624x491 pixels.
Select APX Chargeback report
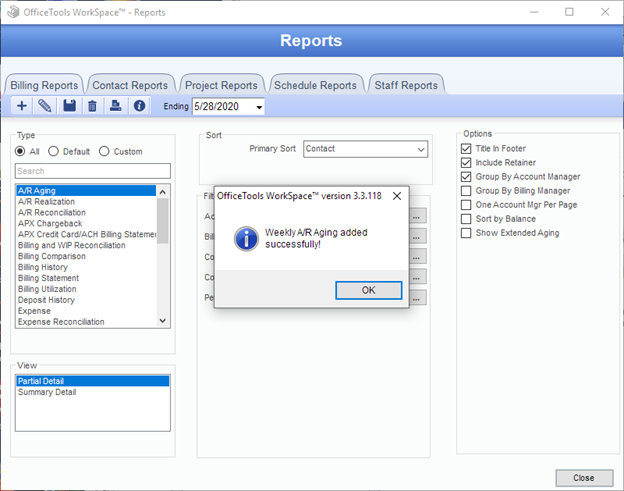tap(86, 224)
